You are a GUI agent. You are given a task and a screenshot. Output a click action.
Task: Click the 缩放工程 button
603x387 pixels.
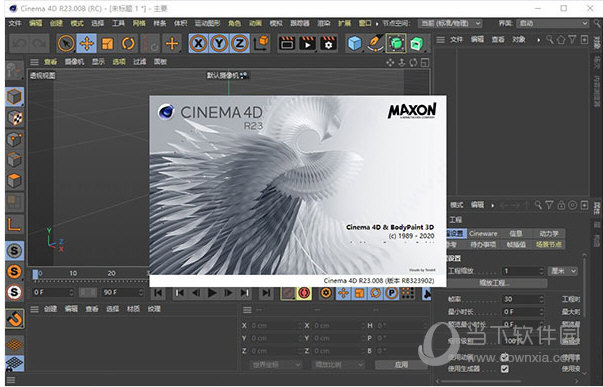click(x=495, y=283)
